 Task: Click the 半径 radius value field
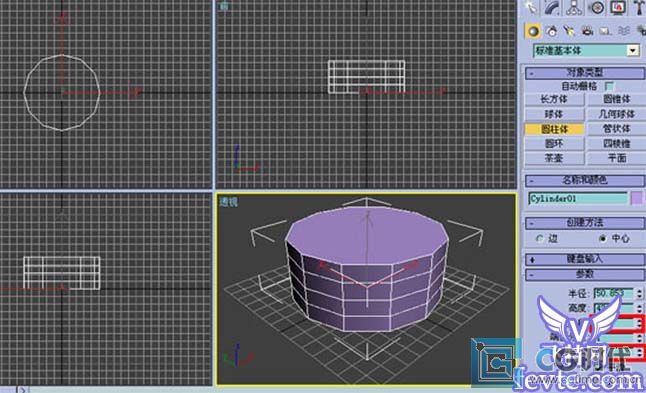(x=613, y=293)
